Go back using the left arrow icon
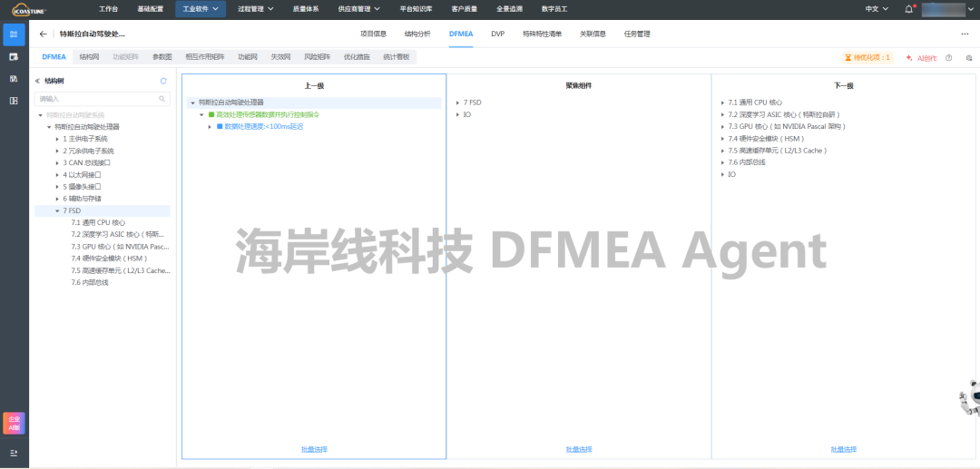The height and width of the screenshot is (469, 980). [x=43, y=34]
